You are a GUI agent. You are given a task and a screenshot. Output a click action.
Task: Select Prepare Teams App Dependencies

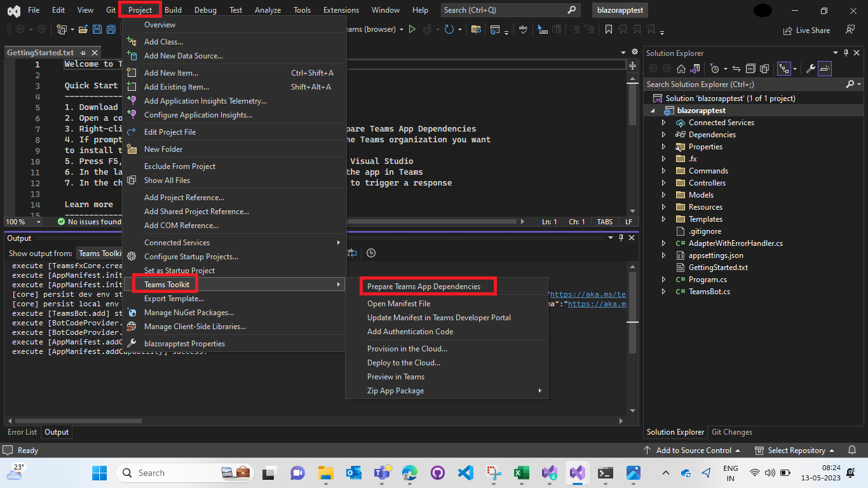[x=424, y=287]
